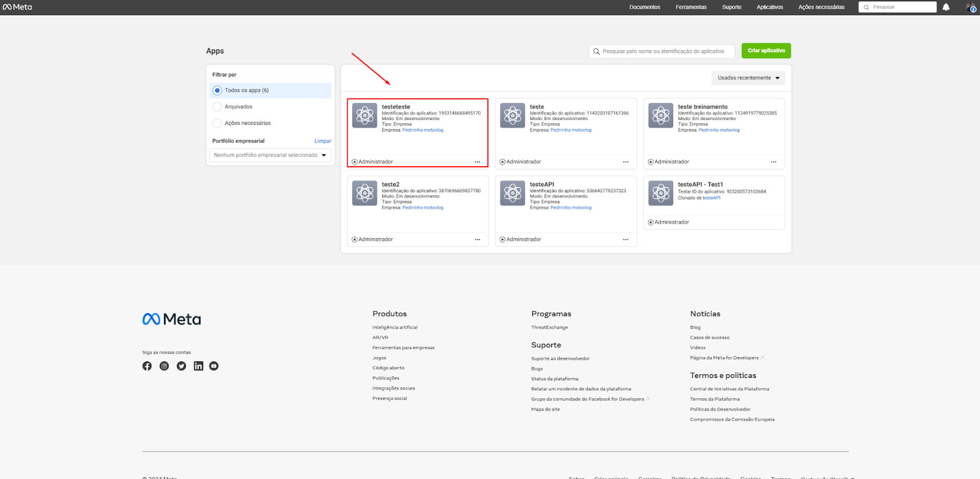Image resolution: width=980 pixels, height=479 pixels.
Task: Select the Arquivados filter option
Action: pyautogui.click(x=217, y=107)
